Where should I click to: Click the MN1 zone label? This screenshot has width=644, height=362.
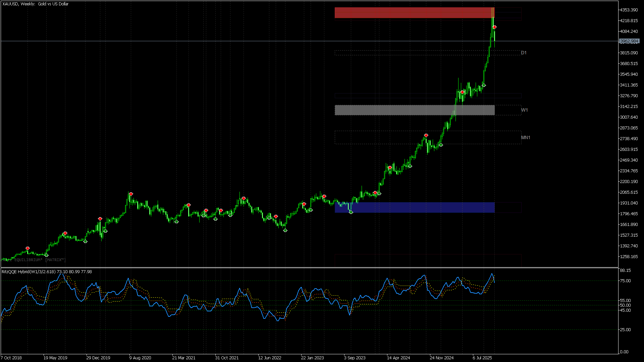(x=525, y=137)
